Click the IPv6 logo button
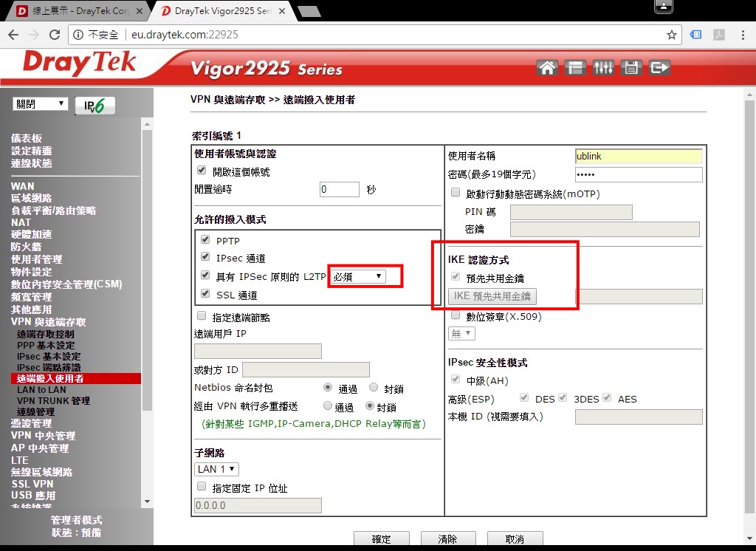 (95, 106)
